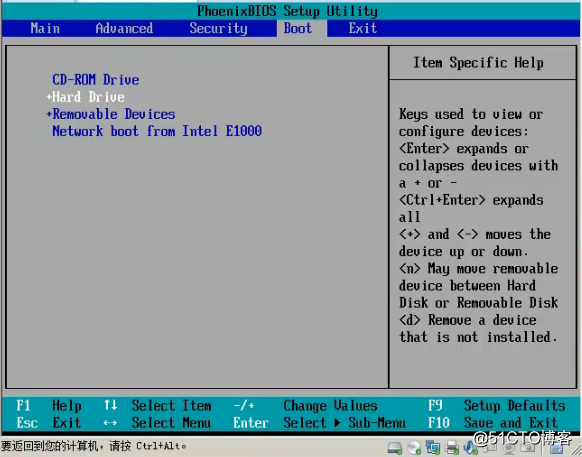Viewport: 582px width, 457px height.
Task: Click the CD/DVD drive status icon
Action: tap(414, 448)
